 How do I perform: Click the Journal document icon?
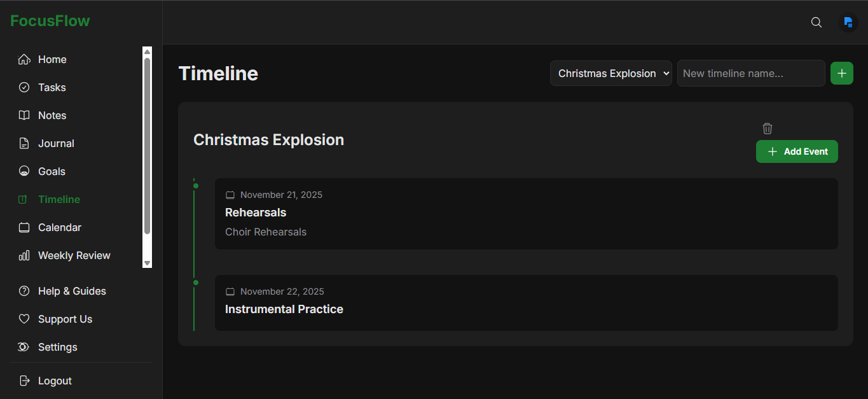pyautogui.click(x=24, y=143)
